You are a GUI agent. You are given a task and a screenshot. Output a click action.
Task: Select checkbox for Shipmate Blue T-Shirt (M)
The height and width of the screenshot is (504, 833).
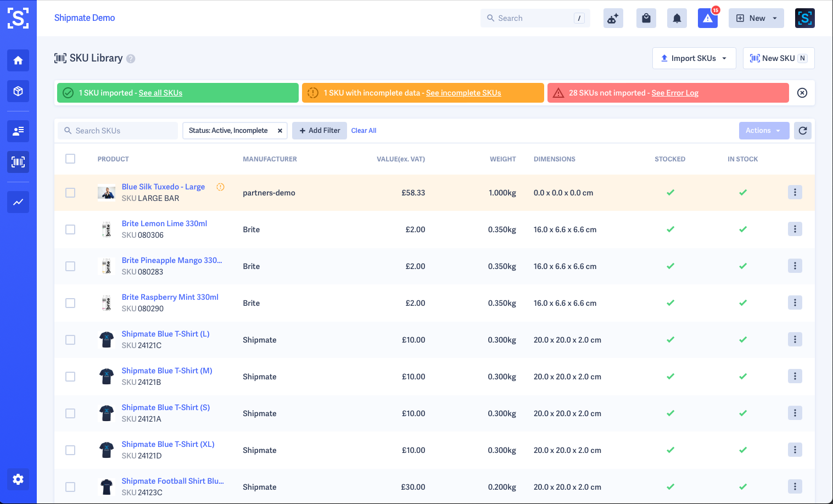(x=70, y=377)
